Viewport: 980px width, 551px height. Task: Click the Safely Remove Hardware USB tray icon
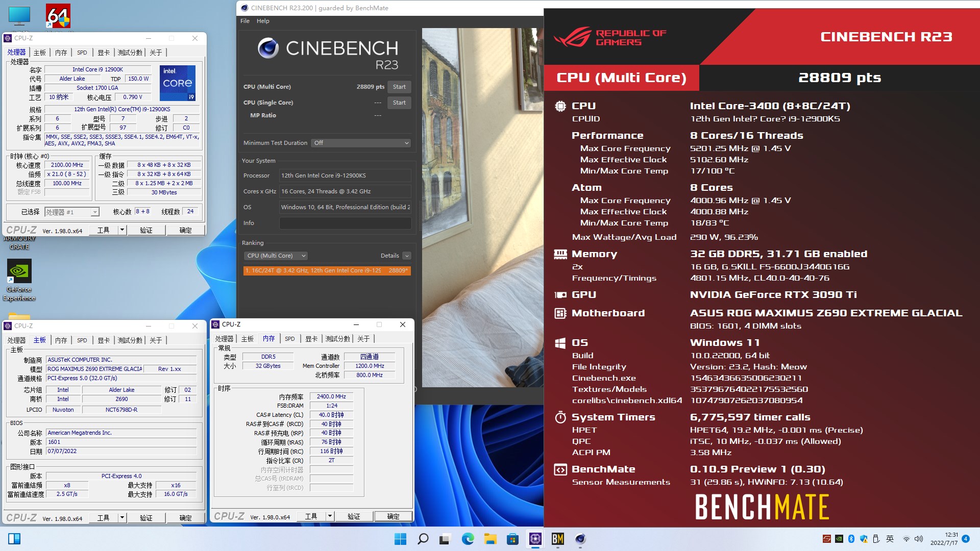tap(876, 539)
